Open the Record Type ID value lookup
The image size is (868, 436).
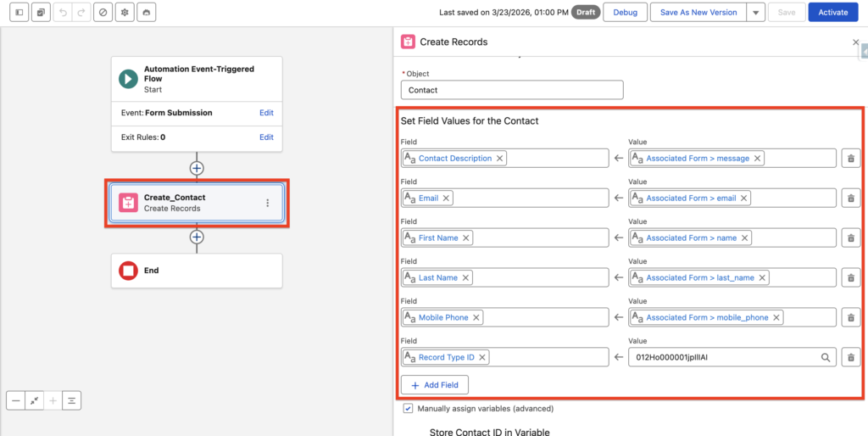[826, 357]
